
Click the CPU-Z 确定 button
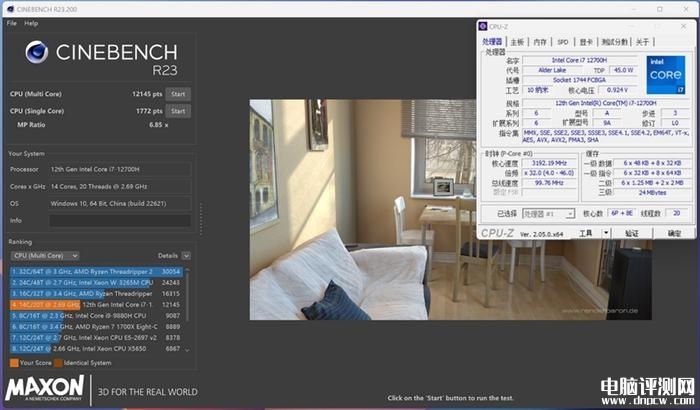pos(675,233)
